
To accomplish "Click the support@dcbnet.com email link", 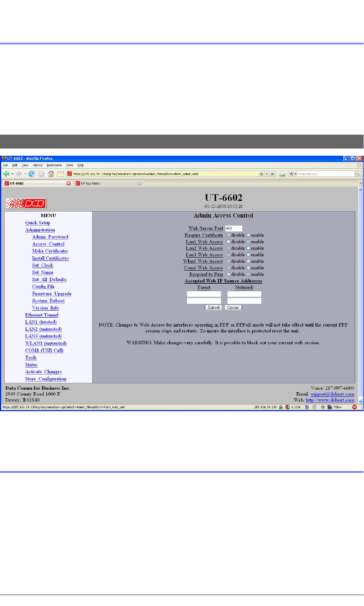I will click(332, 394).
